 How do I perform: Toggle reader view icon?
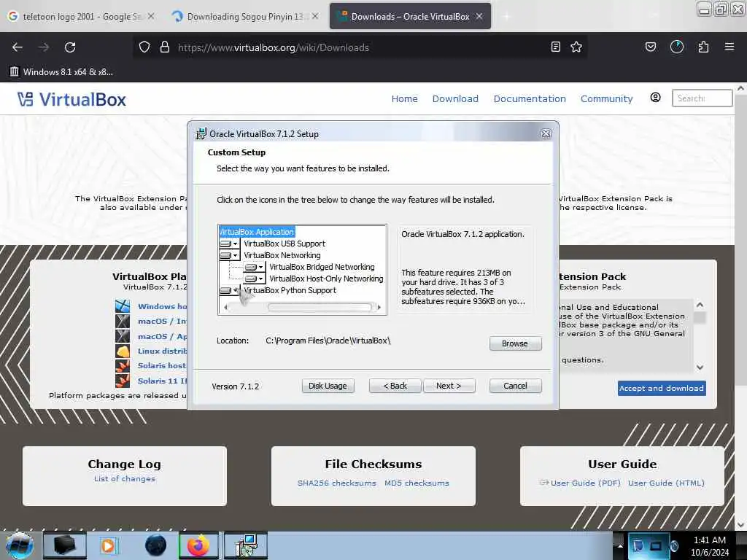[555, 47]
